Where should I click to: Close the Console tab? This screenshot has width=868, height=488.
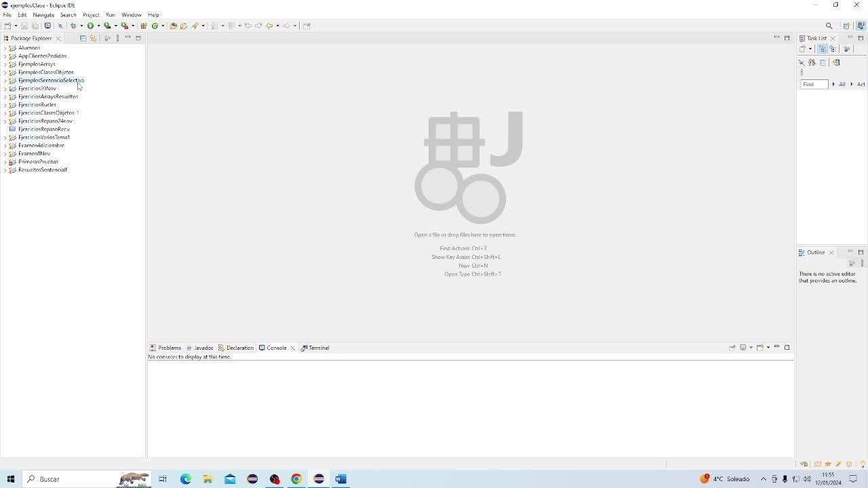(x=293, y=348)
